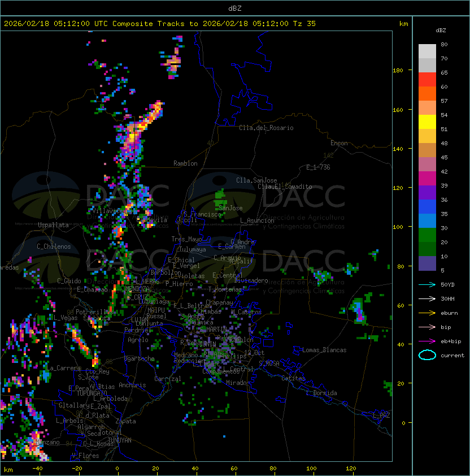Click the cyan 'current' ellipse icon
Image resolution: width=470 pixels, height=476 pixels.
tap(427, 355)
